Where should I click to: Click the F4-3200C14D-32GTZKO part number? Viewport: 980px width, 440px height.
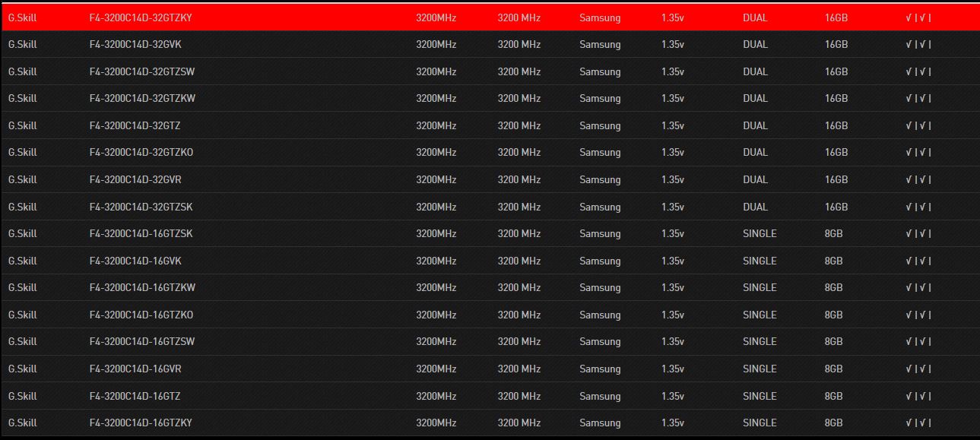click(x=141, y=152)
